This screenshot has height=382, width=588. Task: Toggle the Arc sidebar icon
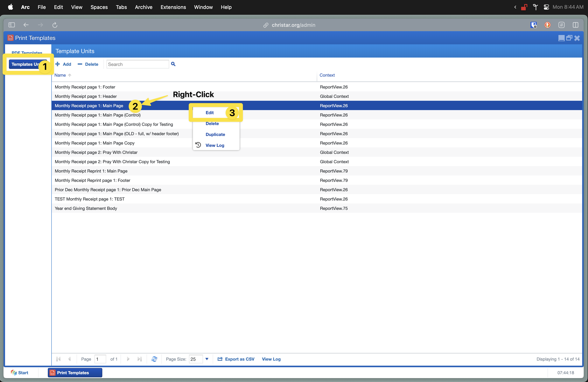tap(12, 25)
